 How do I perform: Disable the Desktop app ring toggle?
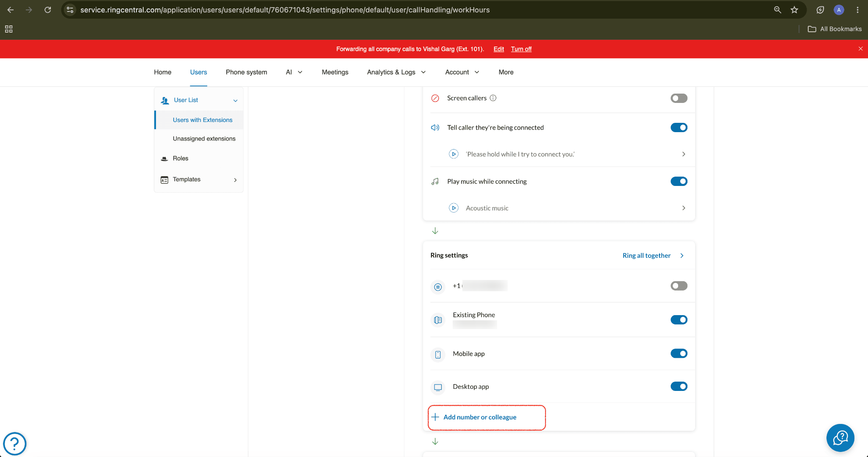(679, 386)
